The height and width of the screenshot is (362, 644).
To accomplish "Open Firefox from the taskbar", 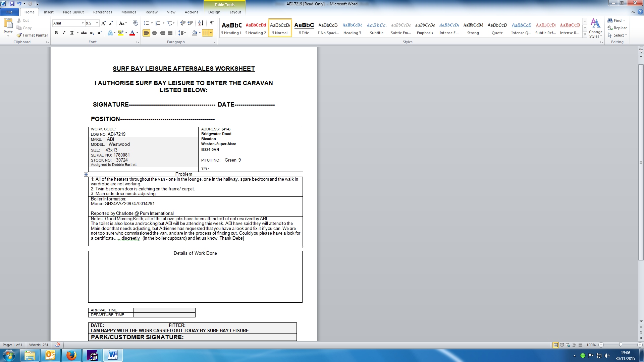I will point(71,355).
